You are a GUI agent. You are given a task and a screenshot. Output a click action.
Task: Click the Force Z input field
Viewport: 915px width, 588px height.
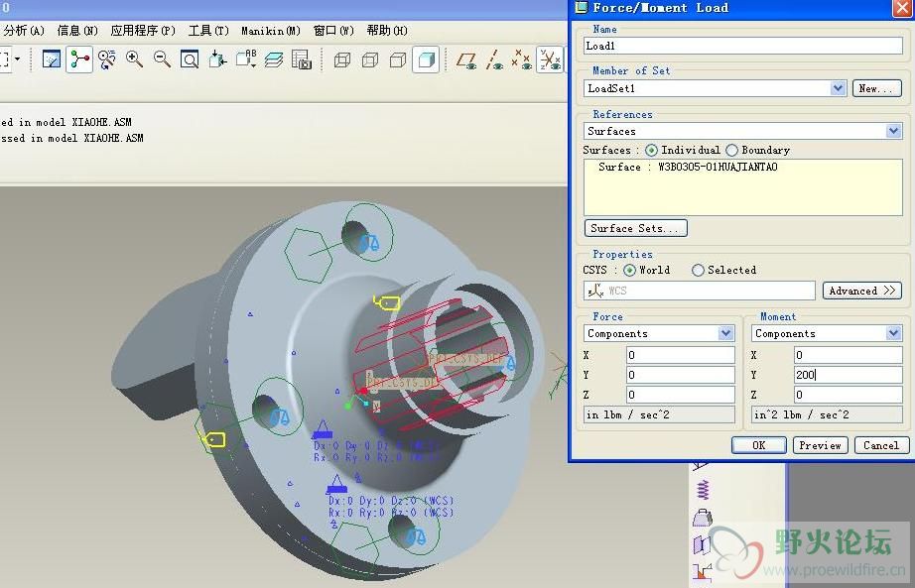pos(681,395)
